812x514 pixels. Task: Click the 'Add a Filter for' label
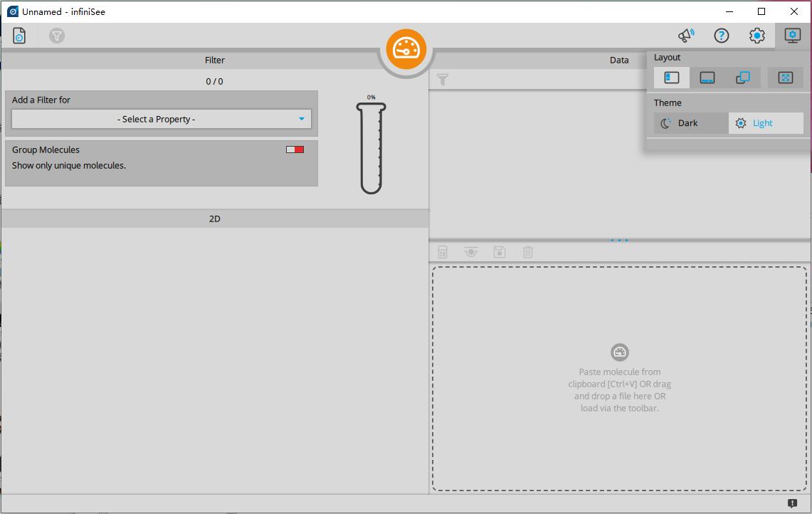[x=41, y=100]
